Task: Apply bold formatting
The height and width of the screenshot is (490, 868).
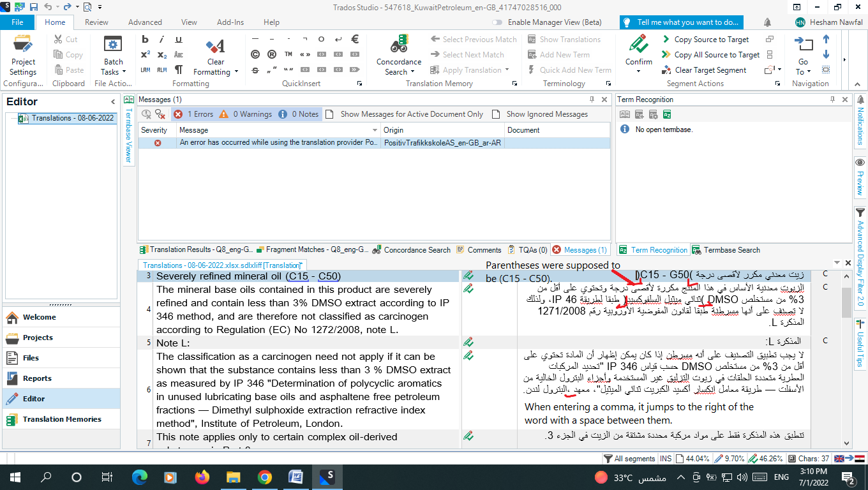Action: [x=145, y=39]
